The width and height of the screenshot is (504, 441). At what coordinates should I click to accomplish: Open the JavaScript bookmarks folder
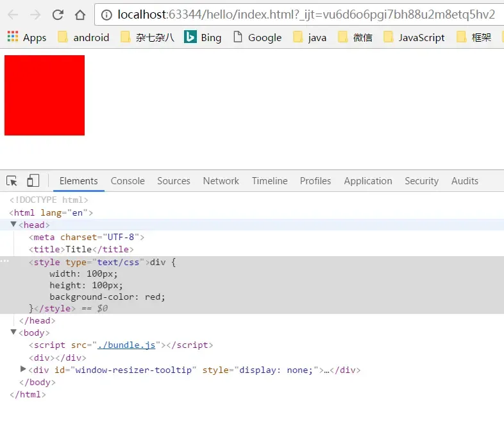414,37
